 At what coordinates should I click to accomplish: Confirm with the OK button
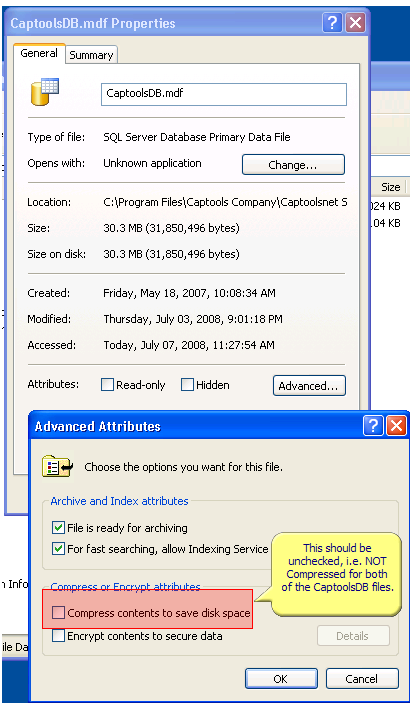click(x=281, y=679)
